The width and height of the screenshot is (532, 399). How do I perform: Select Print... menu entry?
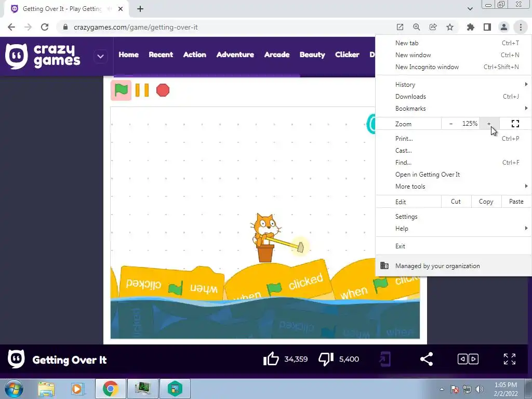pyautogui.click(x=454, y=138)
